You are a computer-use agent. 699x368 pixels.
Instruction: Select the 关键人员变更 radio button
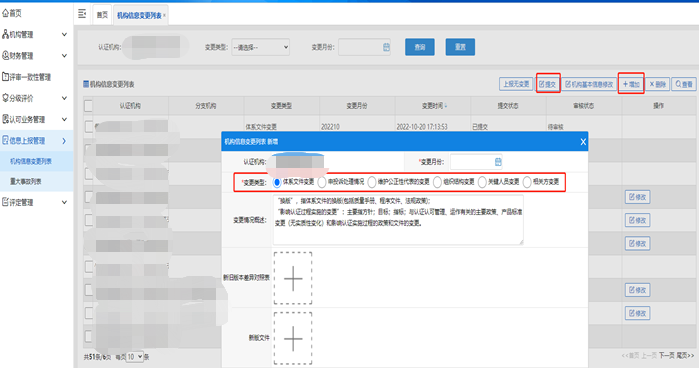click(x=482, y=182)
